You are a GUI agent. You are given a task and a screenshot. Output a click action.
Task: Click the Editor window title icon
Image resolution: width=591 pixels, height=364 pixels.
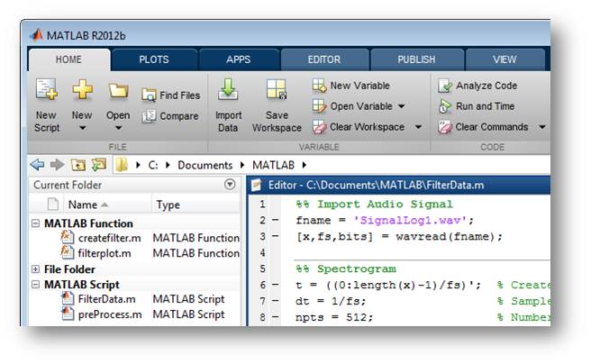click(x=256, y=185)
